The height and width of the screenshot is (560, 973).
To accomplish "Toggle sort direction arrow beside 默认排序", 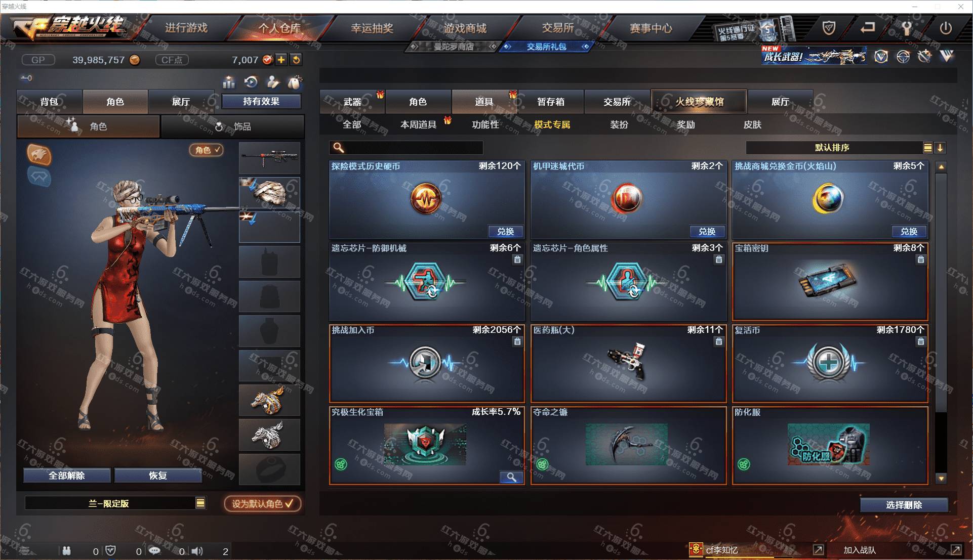I will click(x=940, y=148).
